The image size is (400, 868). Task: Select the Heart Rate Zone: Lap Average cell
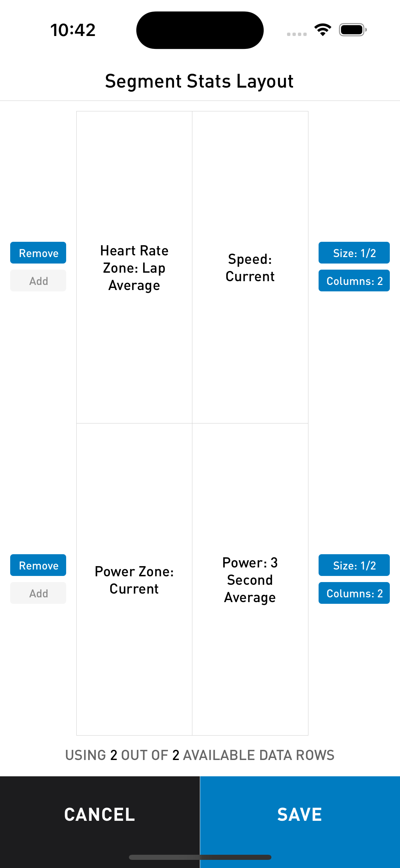(x=134, y=268)
